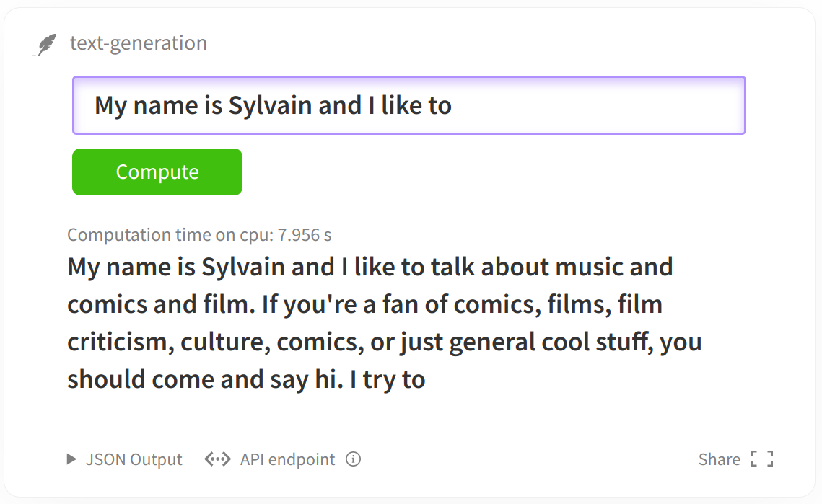Click the text-generation task label
This screenshot has width=822, height=504.
pyautogui.click(x=139, y=43)
